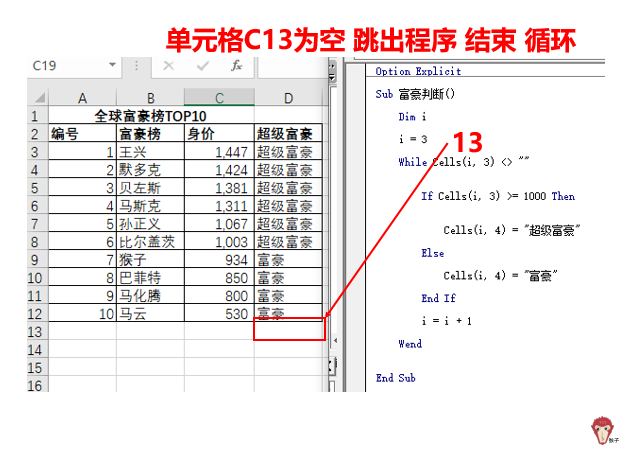This screenshot has width=626, height=449.
Task: Click the formula bar expand handle dots
Action: click(x=137, y=65)
